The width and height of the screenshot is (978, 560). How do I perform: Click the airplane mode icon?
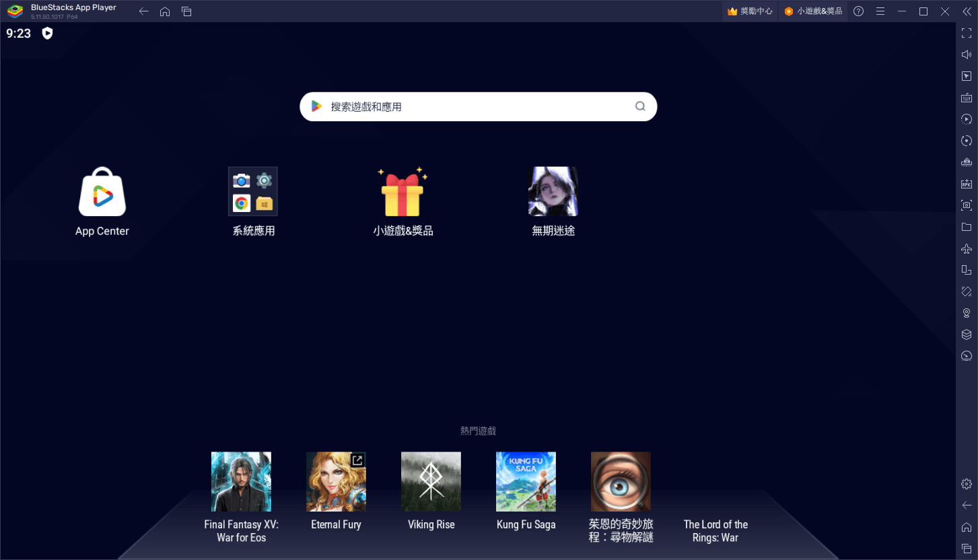(x=967, y=248)
